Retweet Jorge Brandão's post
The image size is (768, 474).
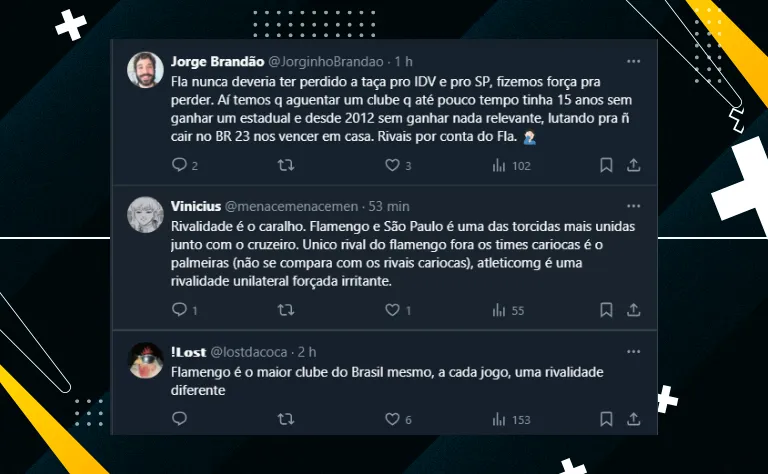(x=286, y=165)
